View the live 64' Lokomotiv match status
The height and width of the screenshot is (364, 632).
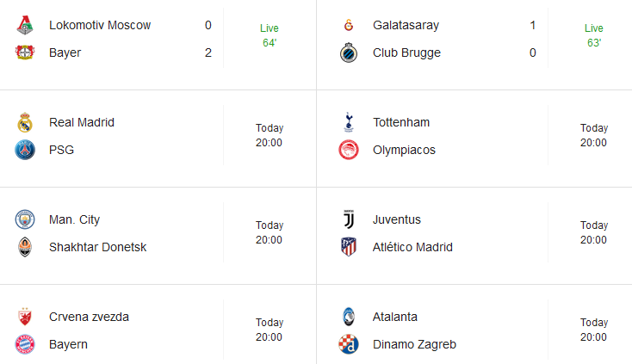(270, 35)
